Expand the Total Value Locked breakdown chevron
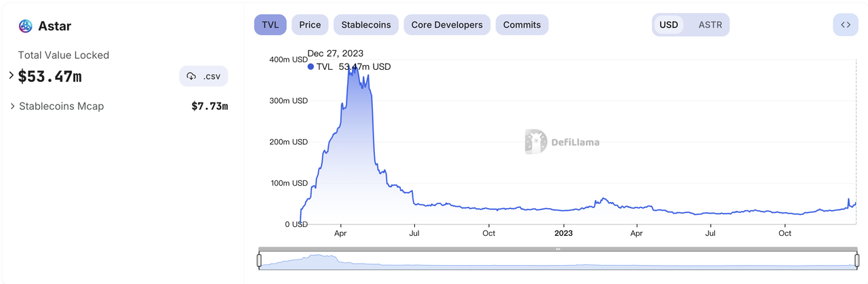The width and height of the screenshot is (868, 284). (12, 75)
